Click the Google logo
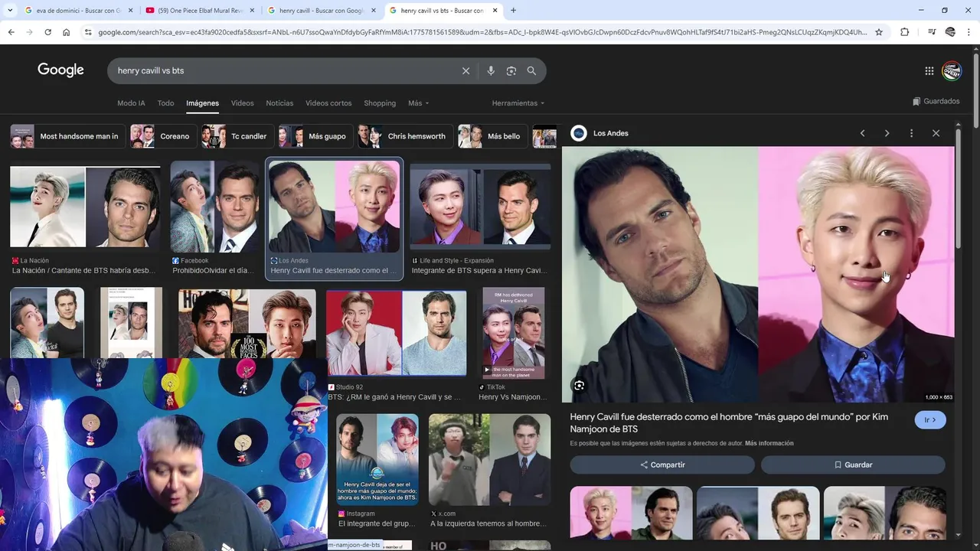The height and width of the screenshot is (551, 980). 60,70
